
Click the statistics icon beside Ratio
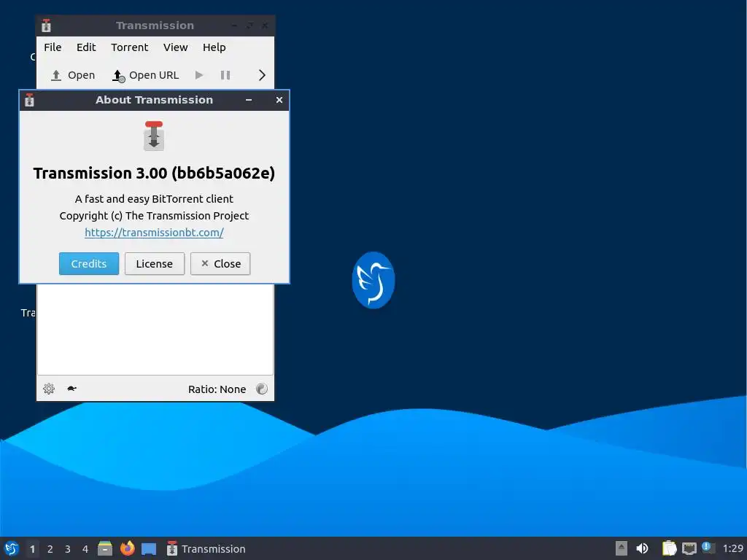[262, 389]
